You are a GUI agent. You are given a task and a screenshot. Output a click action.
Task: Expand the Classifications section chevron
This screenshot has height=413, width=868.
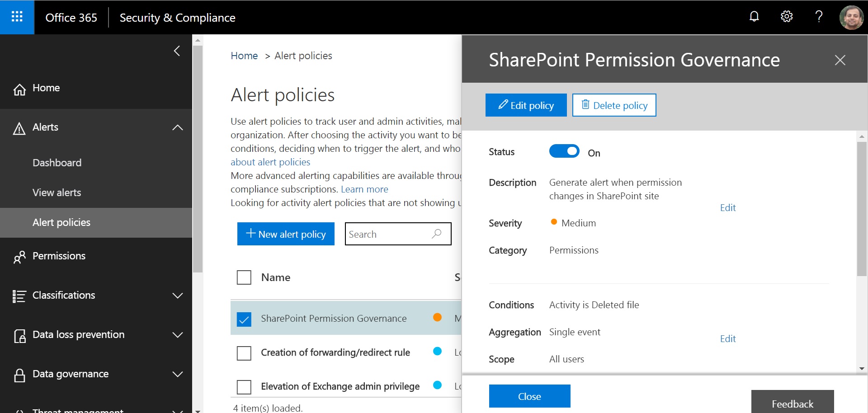pos(178,296)
